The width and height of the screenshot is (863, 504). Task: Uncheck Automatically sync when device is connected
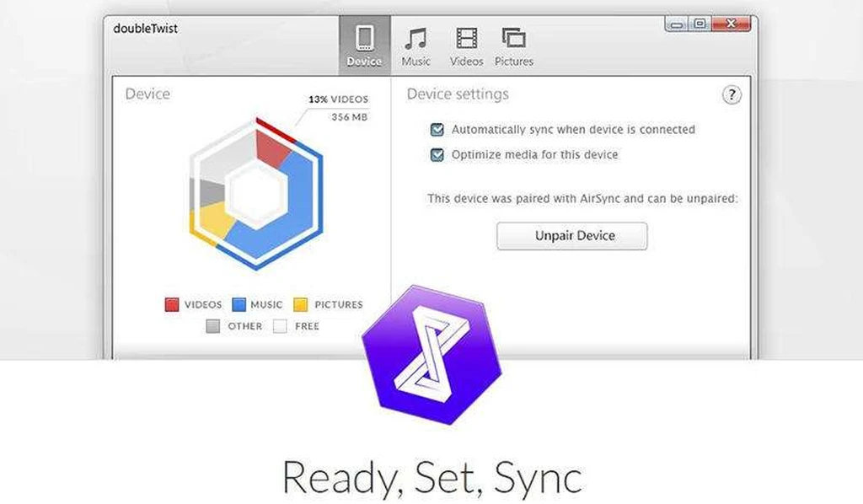[x=437, y=129]
